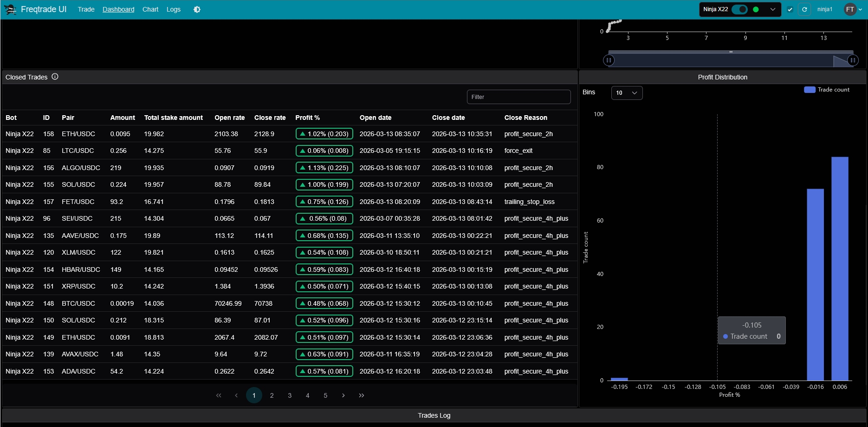The image size is (868, 427).
Task: Open the Bins count dropdown
Action: [x=627, y=93]
